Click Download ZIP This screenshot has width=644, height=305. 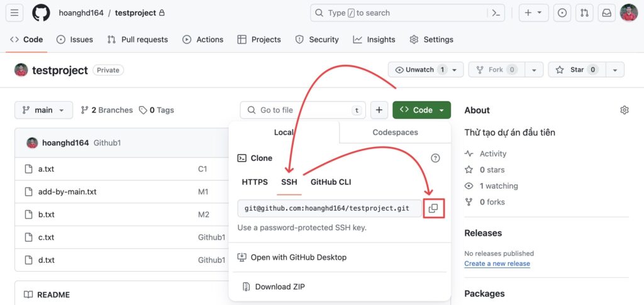click(274, 287)
